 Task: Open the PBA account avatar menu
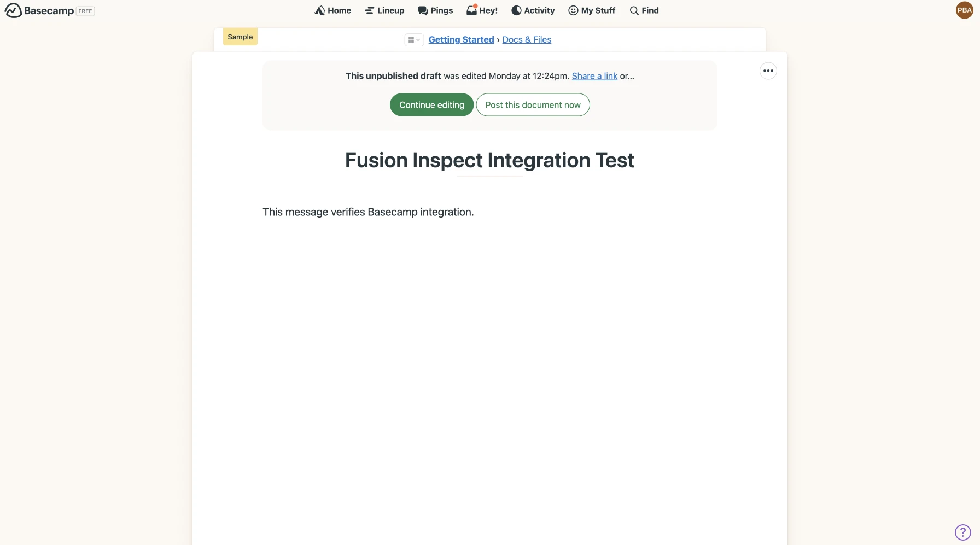tap(964, 10)
